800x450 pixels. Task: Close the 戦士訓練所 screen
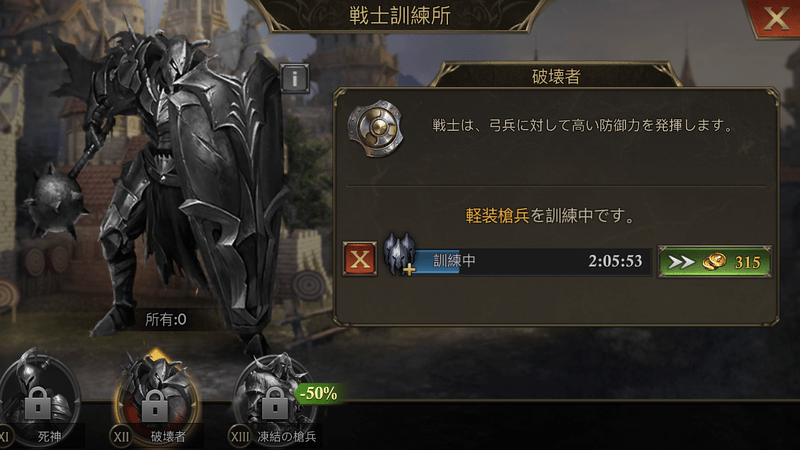[775, 18]
